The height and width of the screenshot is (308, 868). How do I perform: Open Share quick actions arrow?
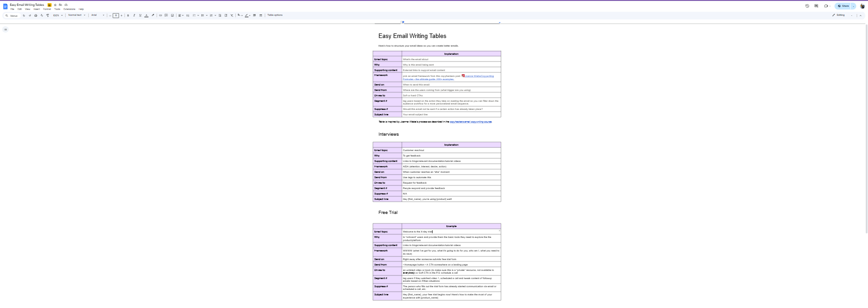[854, 6]
